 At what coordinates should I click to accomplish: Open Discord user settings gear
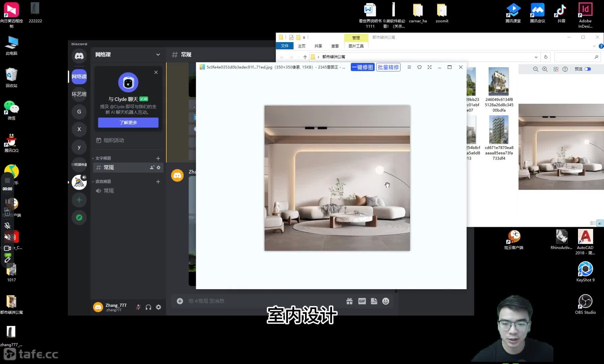[158, 307]
